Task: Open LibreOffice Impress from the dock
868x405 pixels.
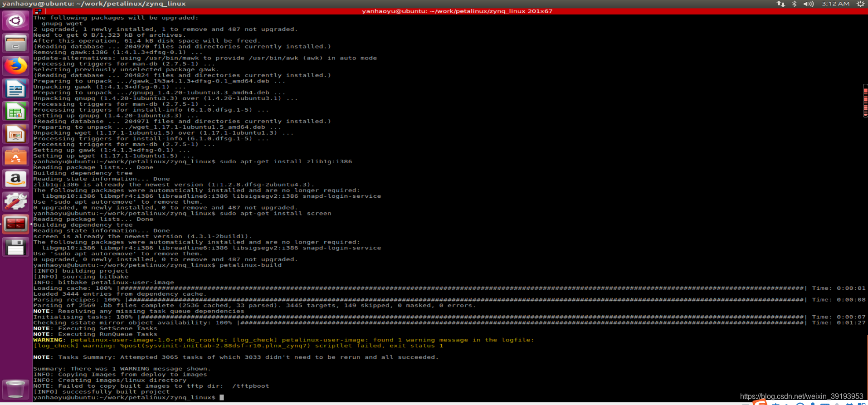Action: (x=16, y=134)
